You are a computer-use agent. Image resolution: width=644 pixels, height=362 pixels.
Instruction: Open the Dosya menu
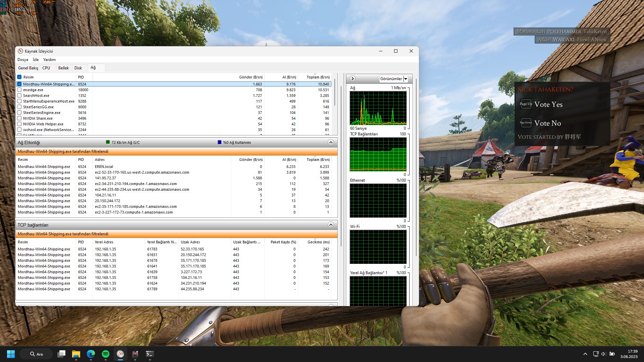click(23, 60)
